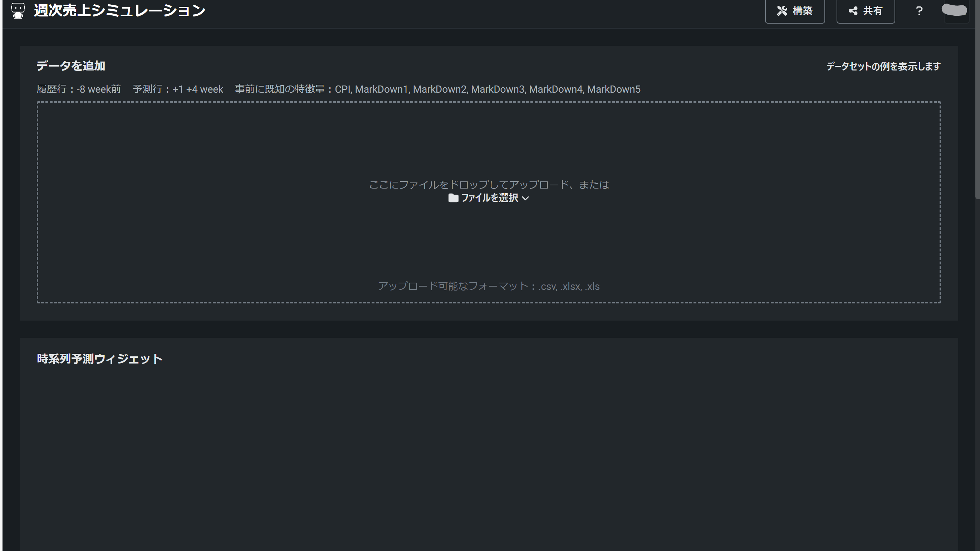Click the chevron beside ファイルを選択
This screenshot has width=980, height=551.
point(525,198)
